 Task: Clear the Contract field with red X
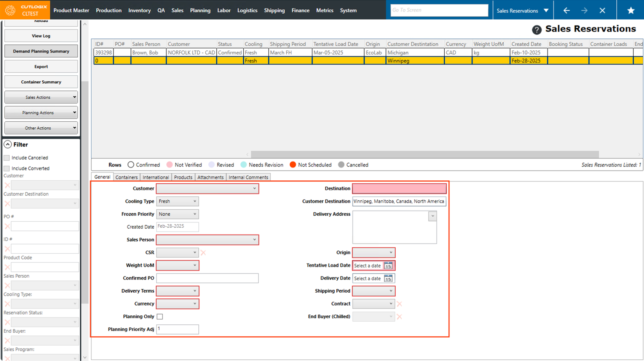coord(399,304)
